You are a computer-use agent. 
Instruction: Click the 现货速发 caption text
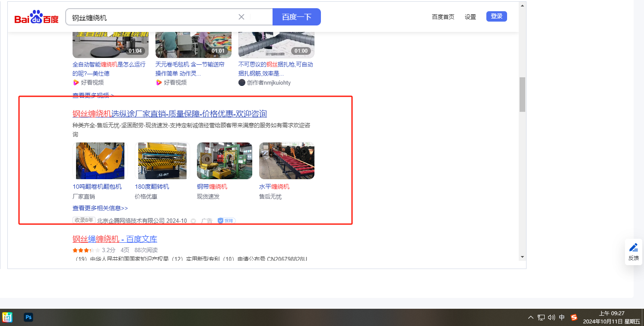[x=208, y=196]
